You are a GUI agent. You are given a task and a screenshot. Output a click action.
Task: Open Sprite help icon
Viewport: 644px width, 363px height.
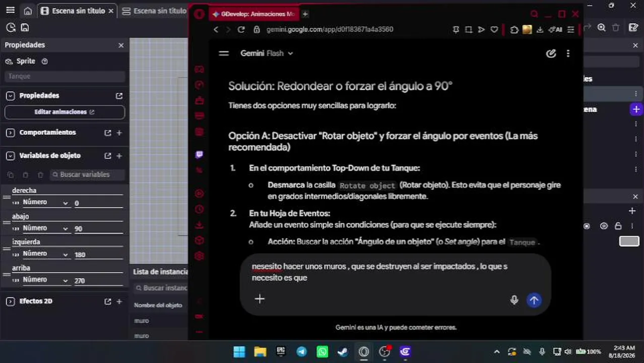pos(44,61)
